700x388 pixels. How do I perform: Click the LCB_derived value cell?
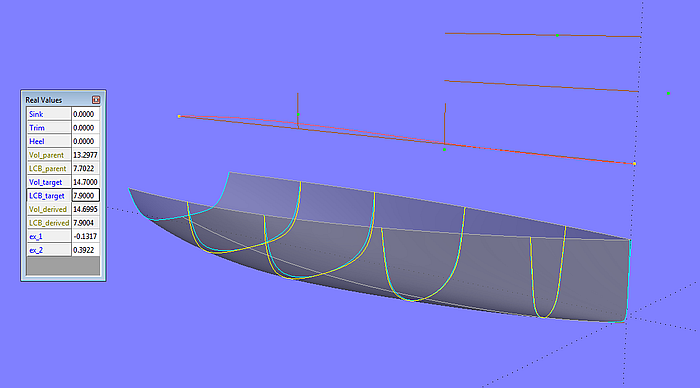coord(85,223)
